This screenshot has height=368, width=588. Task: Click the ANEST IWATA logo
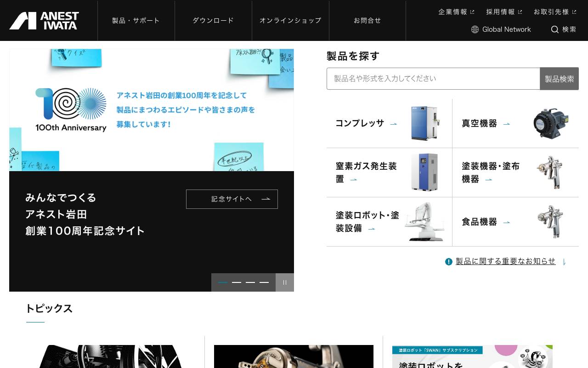click(x=44, y=20)
